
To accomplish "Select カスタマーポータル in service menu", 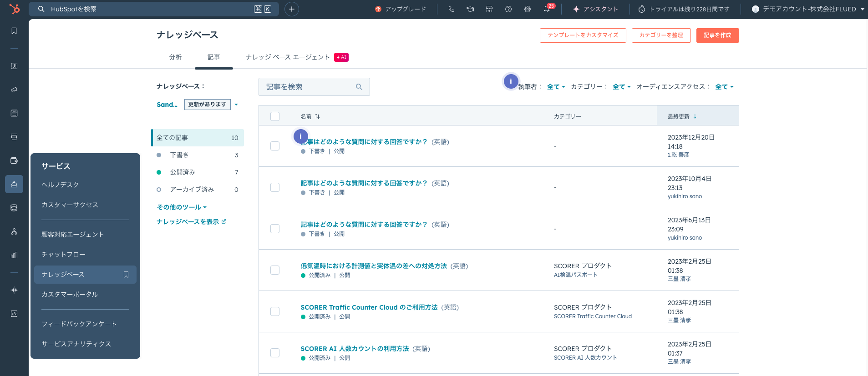I will pos(70,295).
